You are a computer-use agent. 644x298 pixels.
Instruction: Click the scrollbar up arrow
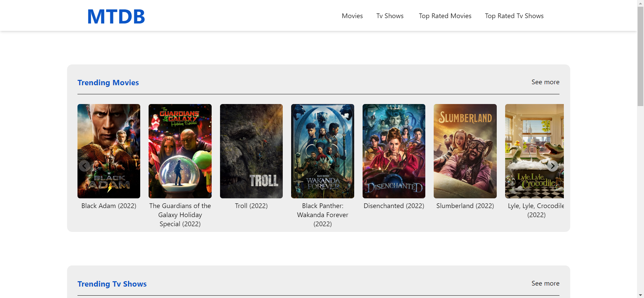click(x=640, y=3)
